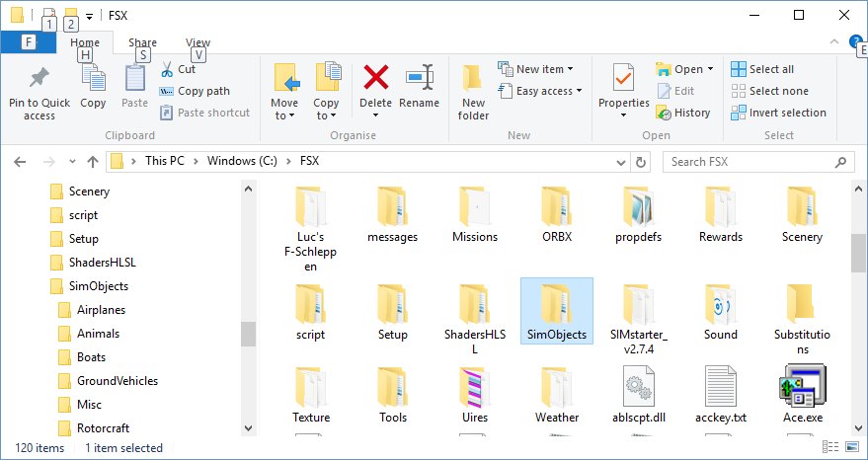Select the Weather folder
This screenshot has width=868, height=460.
[x=557, y=394]
